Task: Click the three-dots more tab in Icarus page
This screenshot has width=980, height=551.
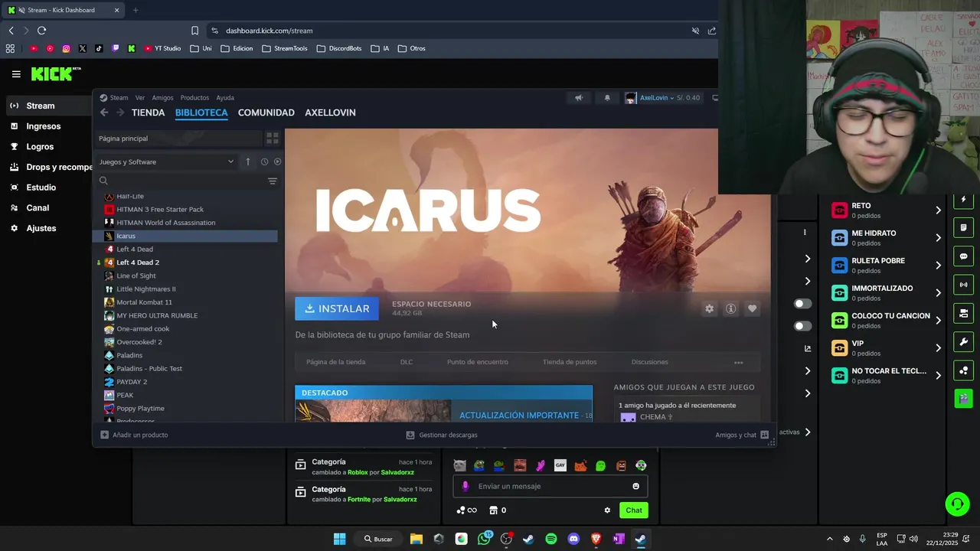Action: 738,362
